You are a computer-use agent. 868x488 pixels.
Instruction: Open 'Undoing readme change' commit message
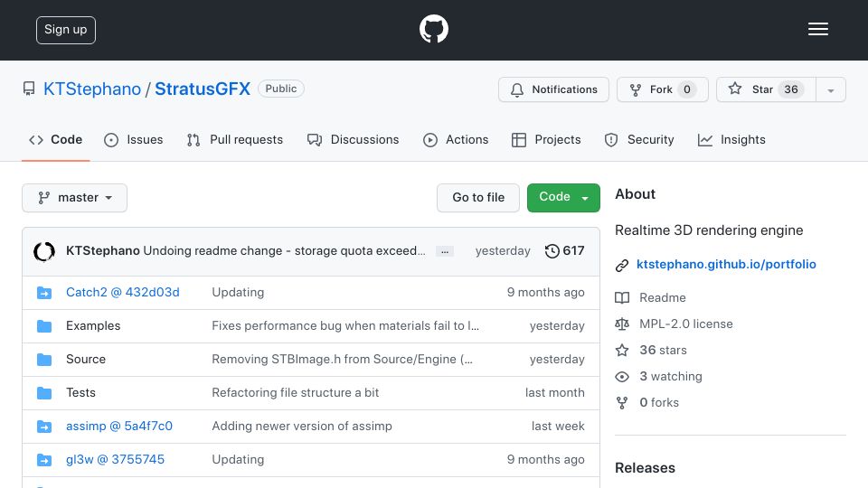285,250
